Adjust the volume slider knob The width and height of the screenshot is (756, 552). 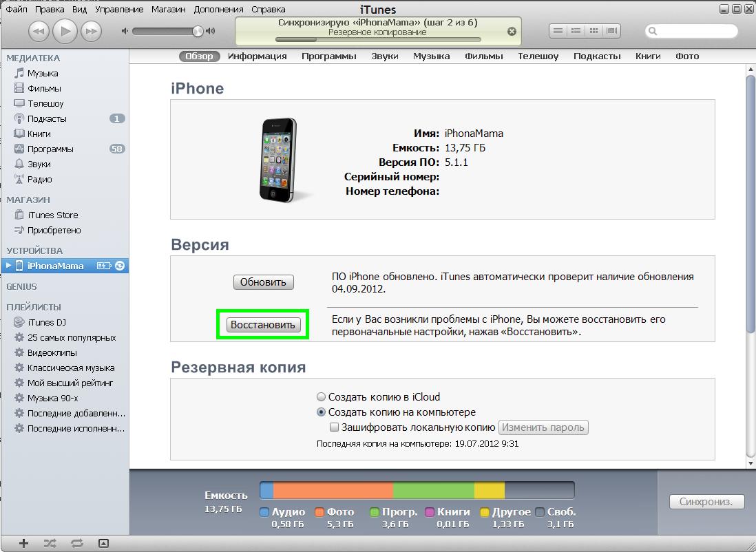pos(198,31)
